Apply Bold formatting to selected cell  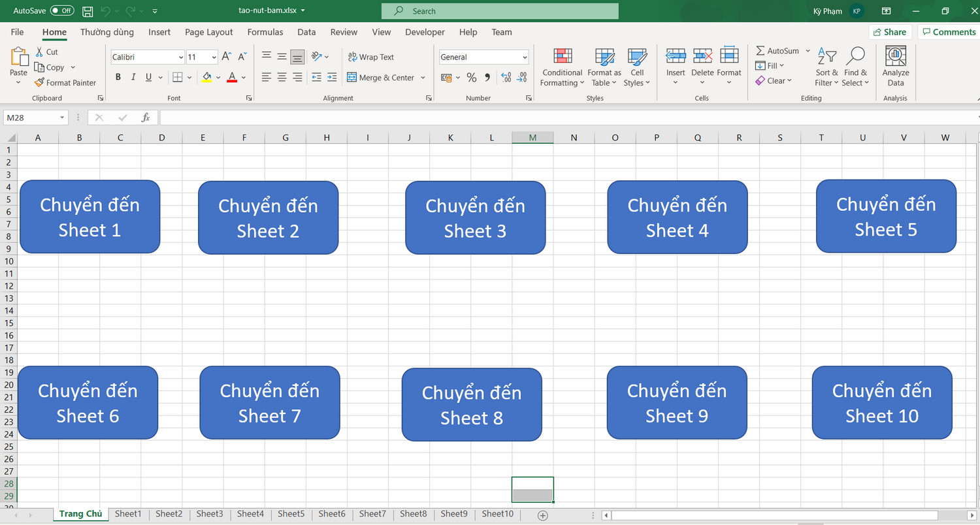(118, 76)
